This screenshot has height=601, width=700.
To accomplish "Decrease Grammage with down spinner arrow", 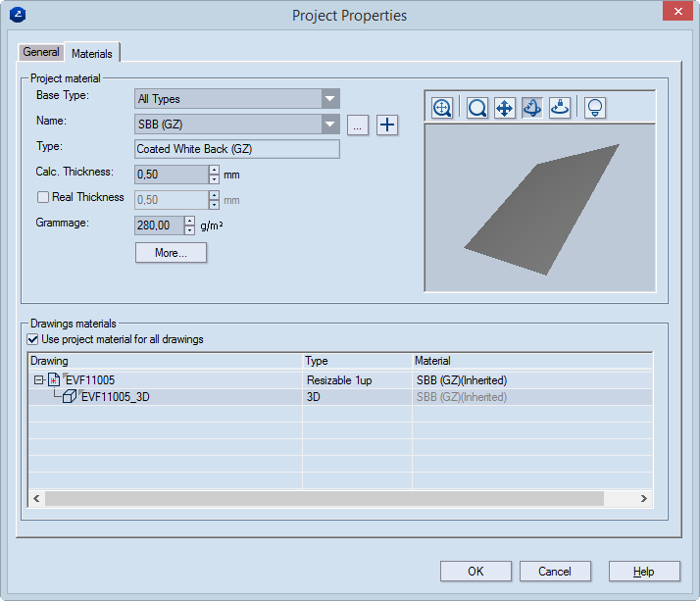I will (190, 230).
